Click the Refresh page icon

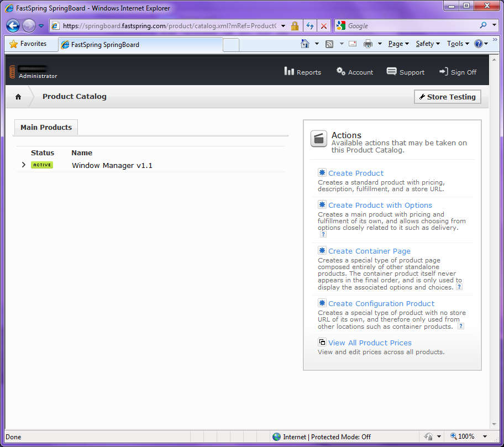310,26
